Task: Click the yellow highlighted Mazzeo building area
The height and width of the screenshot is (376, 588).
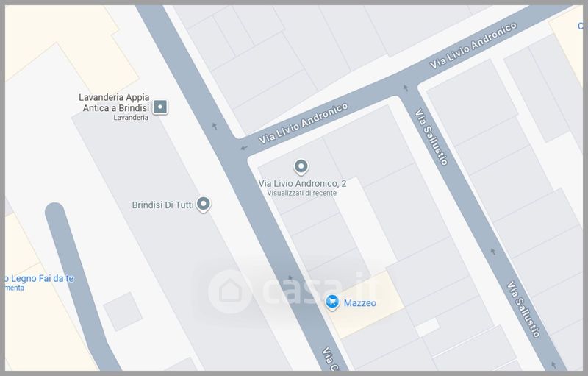Action: (x=365, y=305)
